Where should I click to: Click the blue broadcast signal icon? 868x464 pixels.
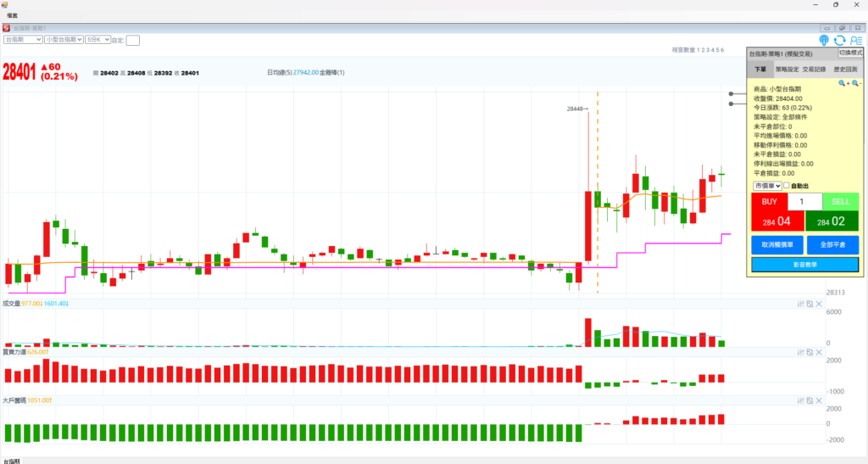pos(824,40)
